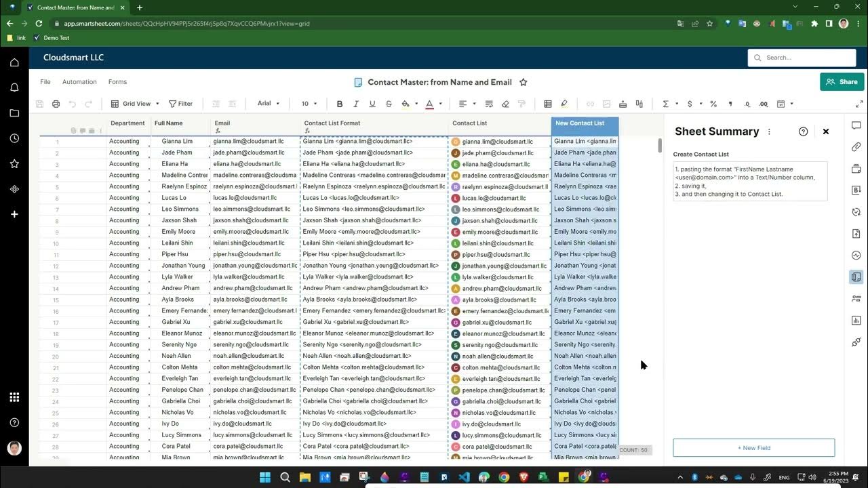The height and width of the screenshot is (488, 868).
Task: Toggle Sheet Summary icon in right rail
Action: tap(856, 277)
